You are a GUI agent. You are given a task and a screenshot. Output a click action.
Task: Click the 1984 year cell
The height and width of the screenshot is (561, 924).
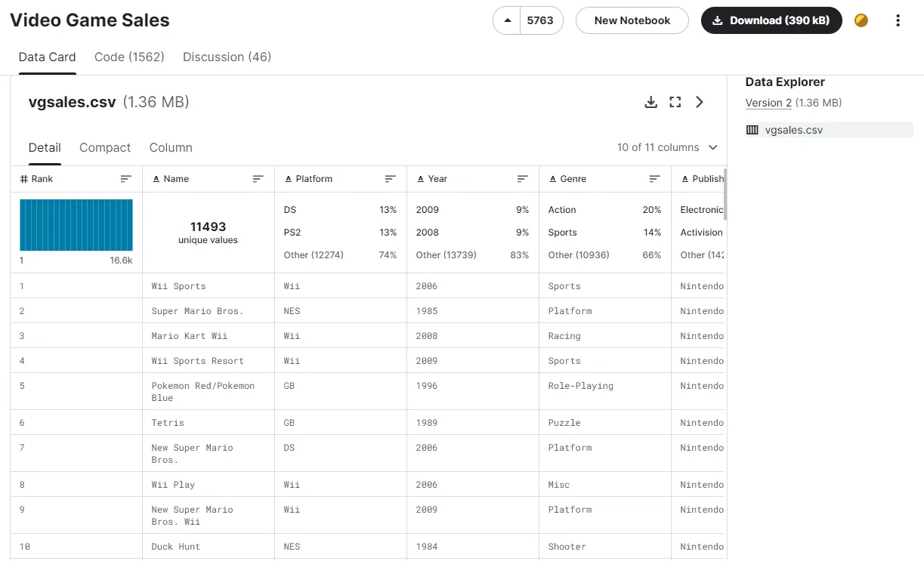[x=473, y=547]
